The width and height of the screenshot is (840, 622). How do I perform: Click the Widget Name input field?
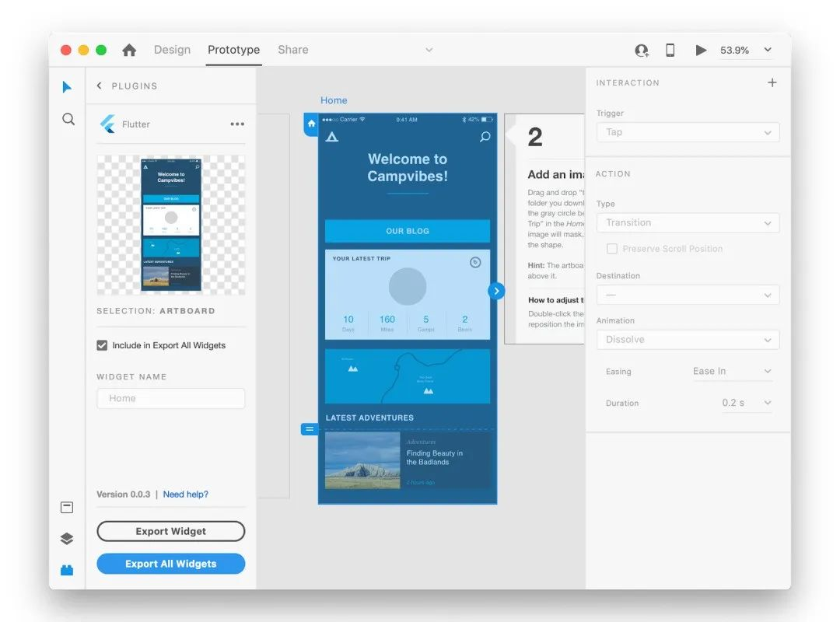click(171, 398)
